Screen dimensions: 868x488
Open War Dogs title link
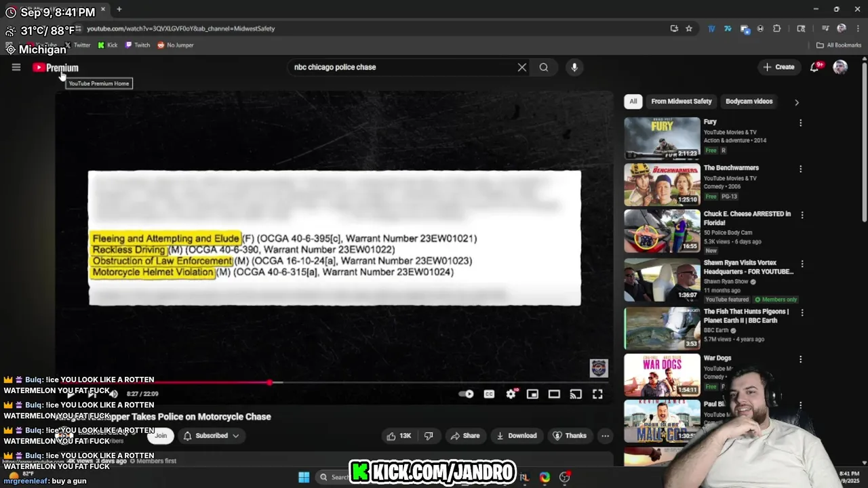pos(717,358)
